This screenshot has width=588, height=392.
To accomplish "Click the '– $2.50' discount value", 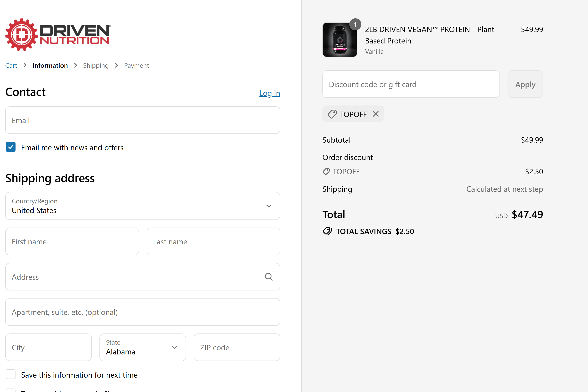I will point(531,171).
